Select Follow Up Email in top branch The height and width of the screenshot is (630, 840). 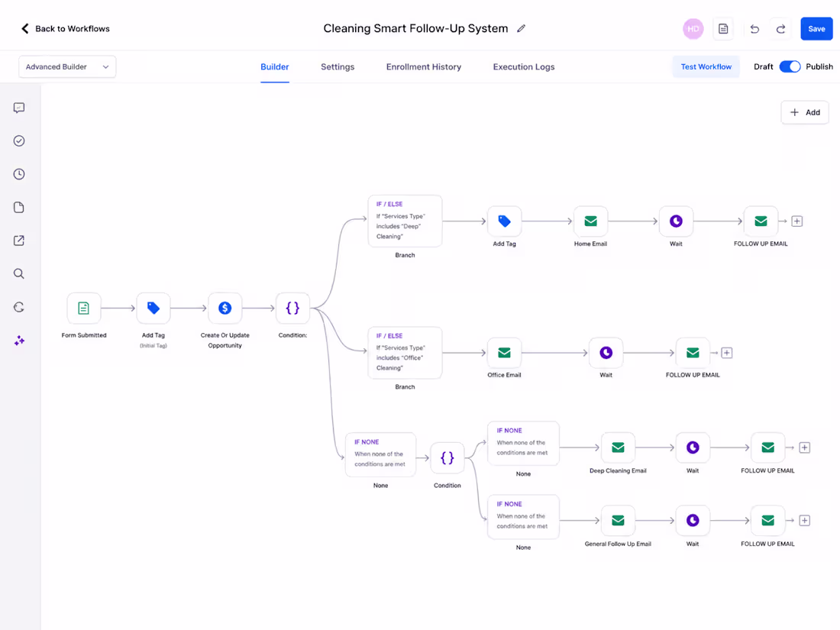click(x=761, y=221)
